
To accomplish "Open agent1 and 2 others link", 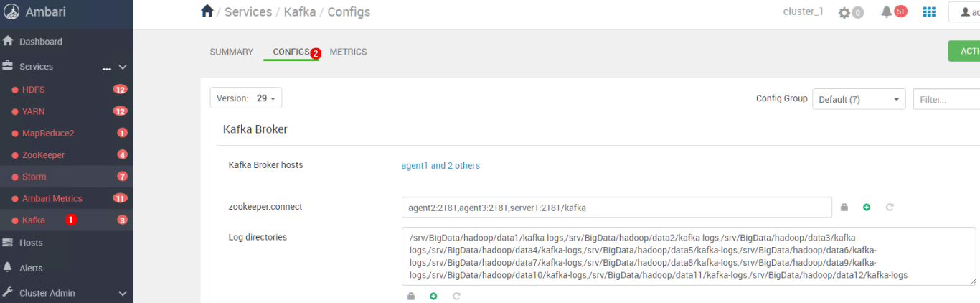I will tap(440, 165).
